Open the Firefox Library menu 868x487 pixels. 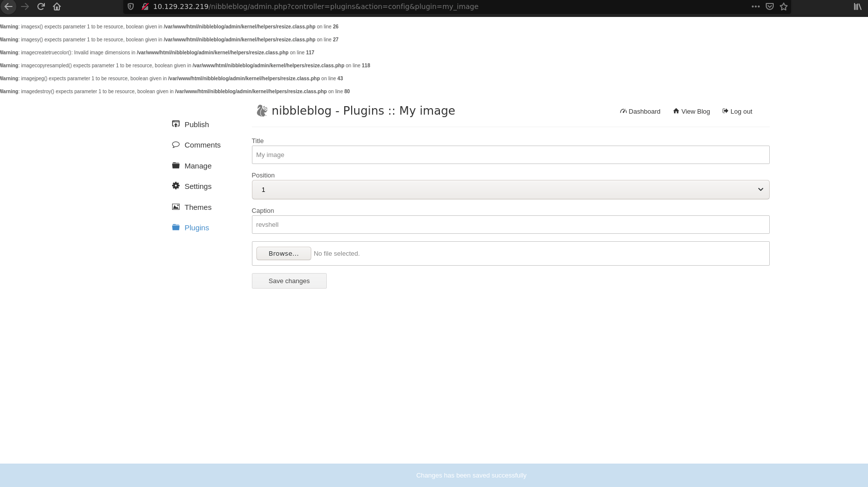pyautogui.click(x=857, y=6)
